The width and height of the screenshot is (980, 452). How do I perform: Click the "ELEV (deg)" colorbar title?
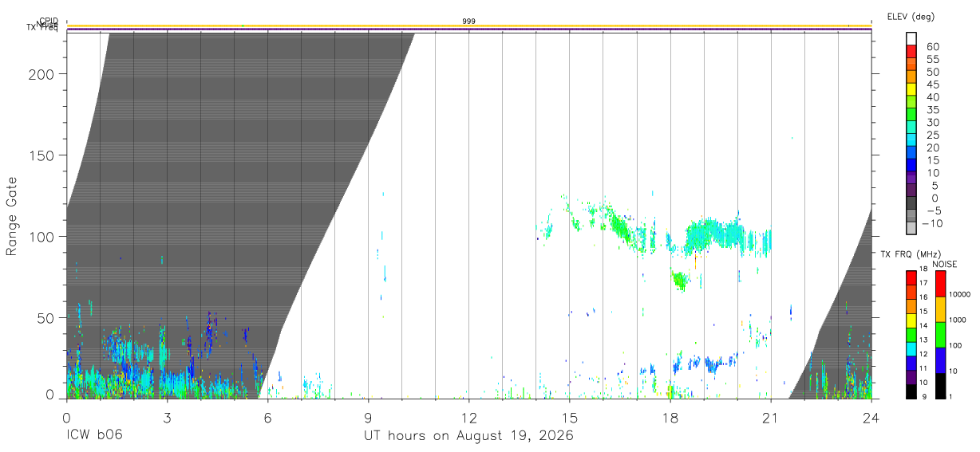pyautogui.click(x=911, y=16)
